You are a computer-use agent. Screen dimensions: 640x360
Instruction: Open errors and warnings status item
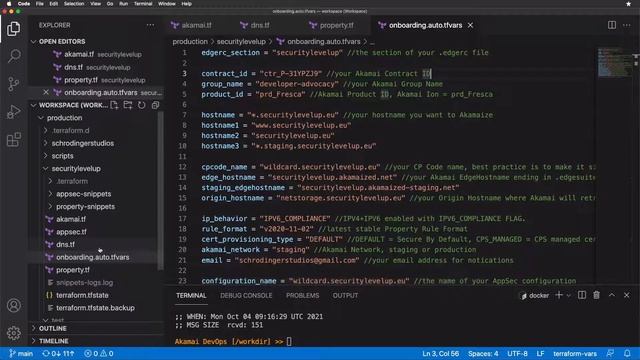[x=98, y=353]
